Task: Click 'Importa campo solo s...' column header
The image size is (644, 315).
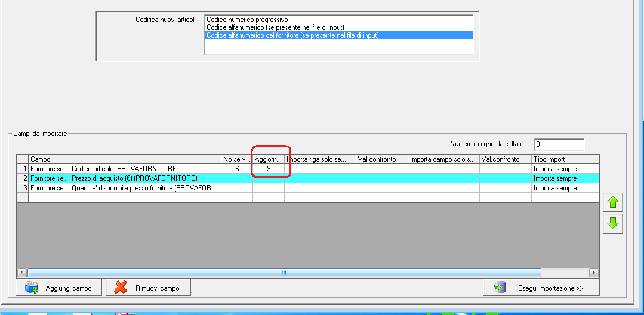Action: (x=443, y=159)
